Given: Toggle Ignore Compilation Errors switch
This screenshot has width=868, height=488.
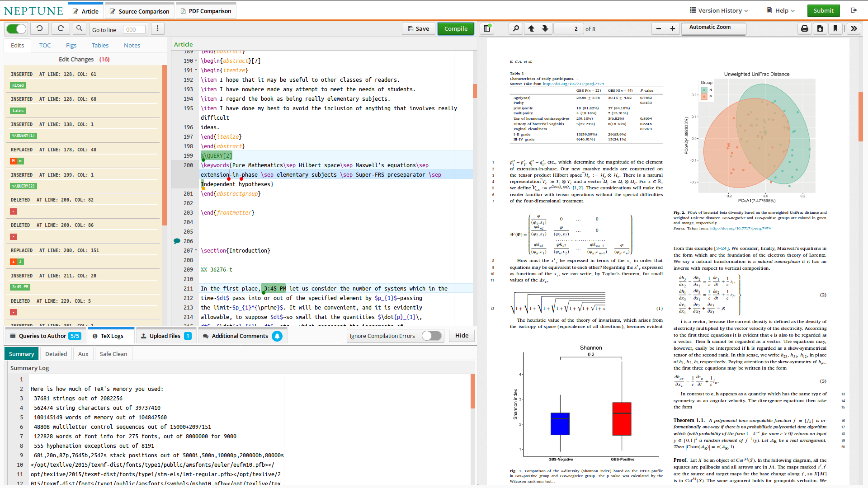Looking at the screenshot, I should (431, 336).
